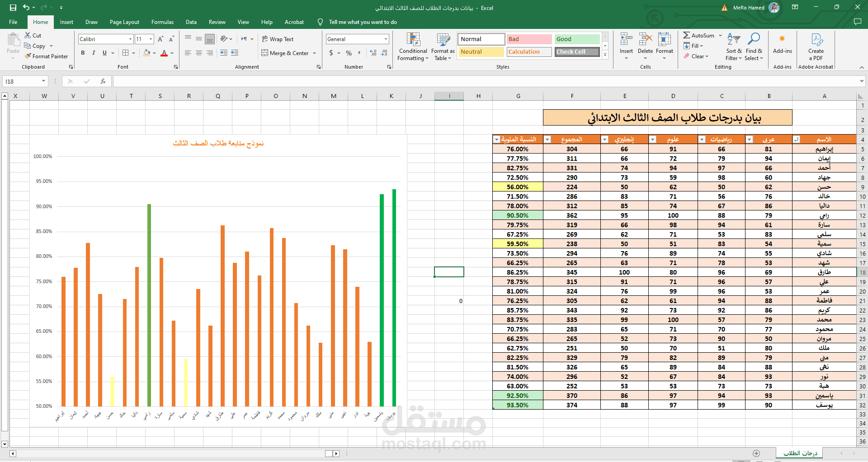Toggle Bold formatting
This screenshot has width=868, height=462.
point(83,53)
